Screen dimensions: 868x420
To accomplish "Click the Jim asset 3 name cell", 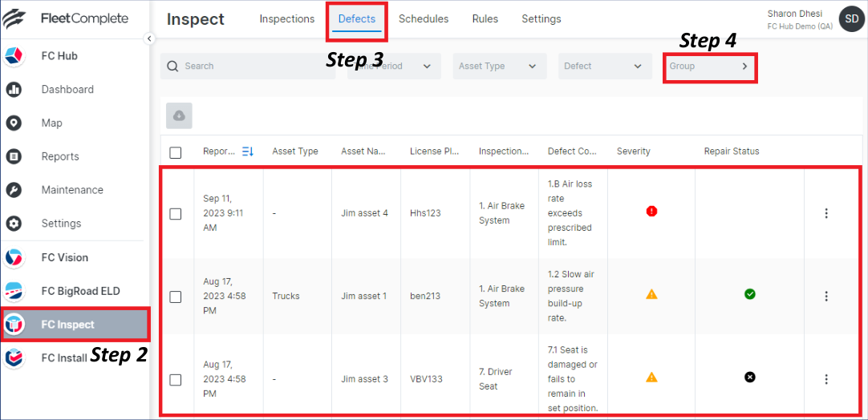I will [364, 379].
